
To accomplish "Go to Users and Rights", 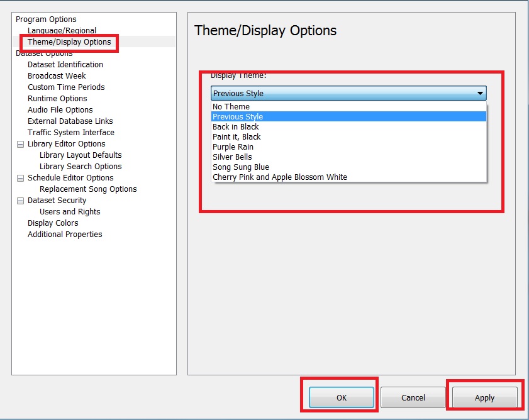I will click(x=70, y=212).
